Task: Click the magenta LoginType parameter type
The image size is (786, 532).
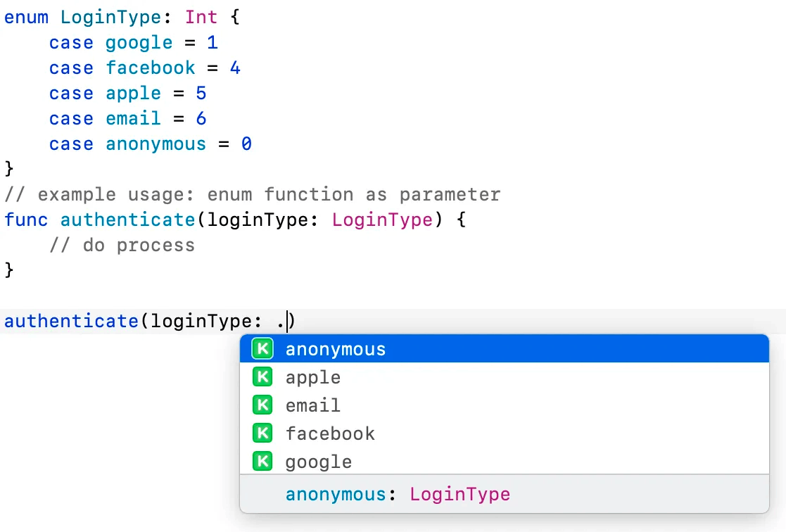Action: (382, 220)
